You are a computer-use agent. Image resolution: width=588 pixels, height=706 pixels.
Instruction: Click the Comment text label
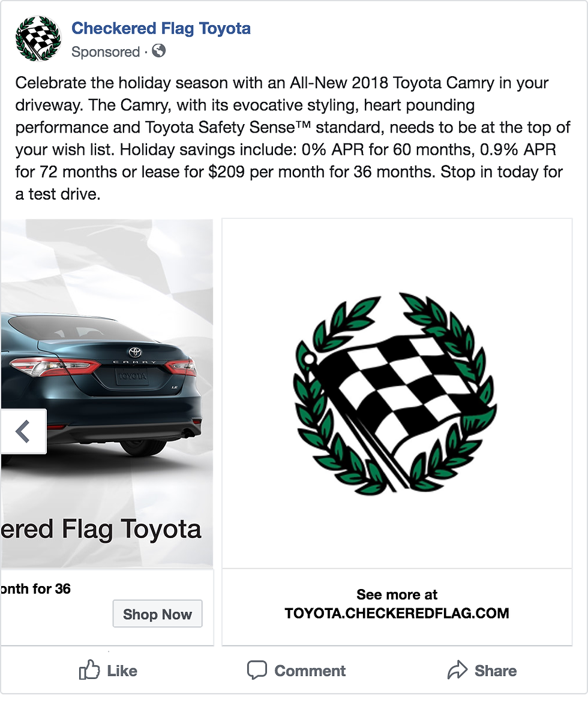310,671
